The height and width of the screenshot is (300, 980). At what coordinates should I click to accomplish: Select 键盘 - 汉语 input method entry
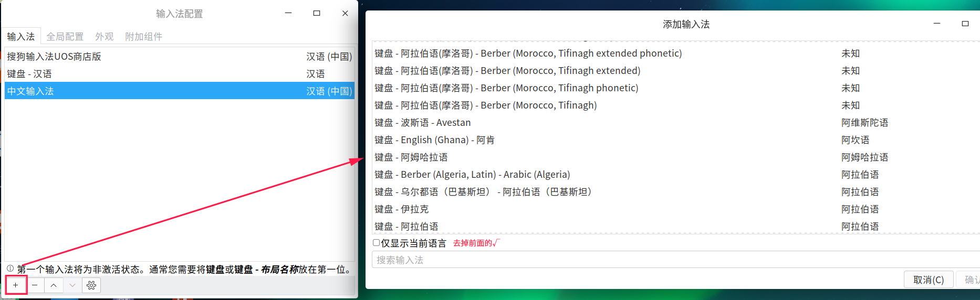tap(180, 73)
